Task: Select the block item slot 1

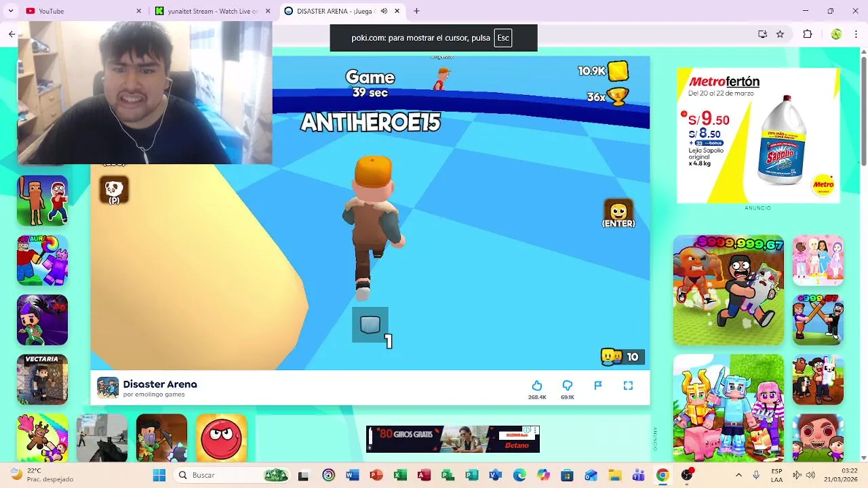Action: (370, 325)
